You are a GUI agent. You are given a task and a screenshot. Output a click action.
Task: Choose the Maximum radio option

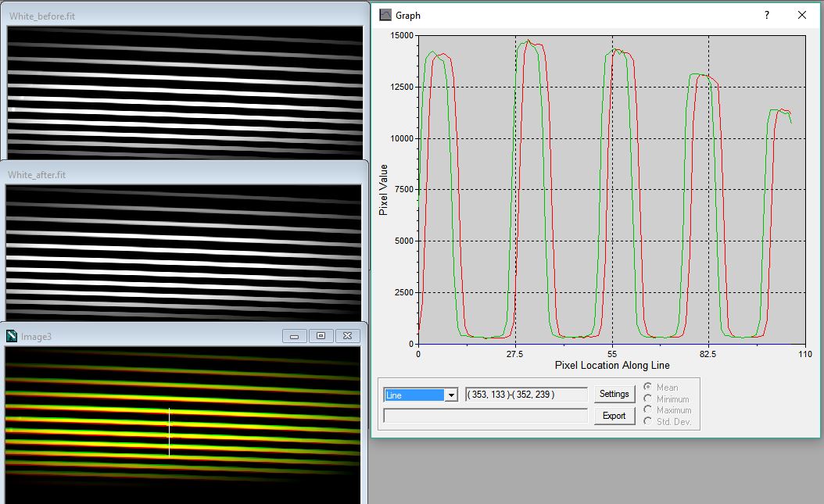click(x=648, y=410)
